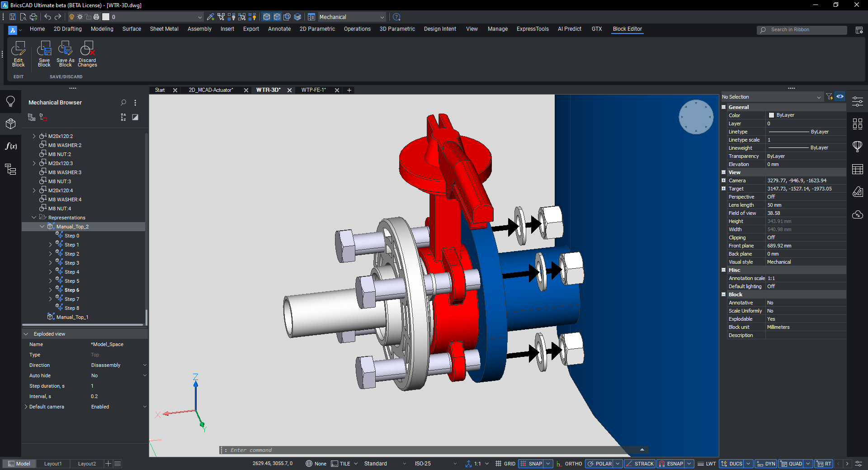Image resolution: width=868 pixels, height=470 pixels.
Task: Click the Save As Block icon
Action: 65,48
